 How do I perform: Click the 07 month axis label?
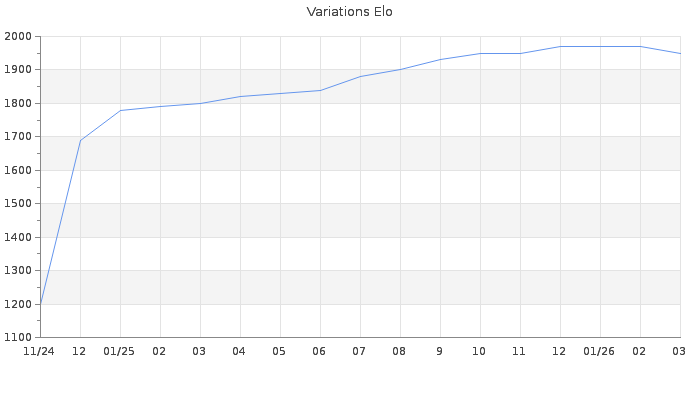tap(360, 351)
